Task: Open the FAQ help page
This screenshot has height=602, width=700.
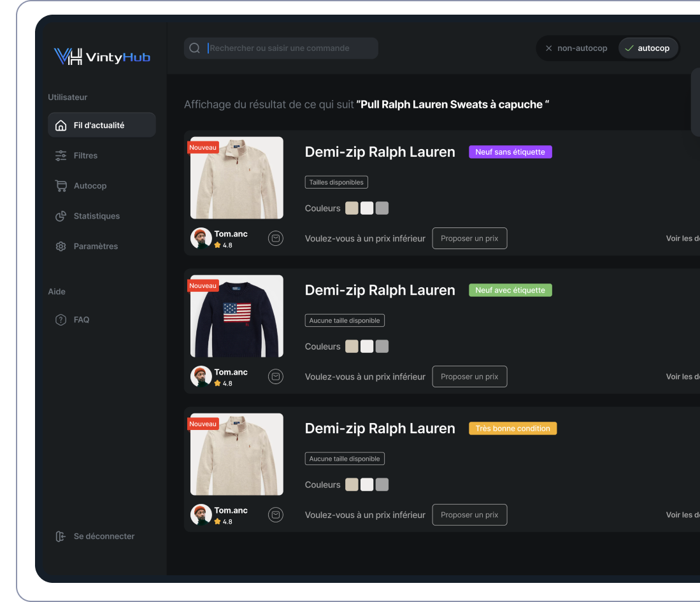Action: pyautogui.click(x=81, y=320)
